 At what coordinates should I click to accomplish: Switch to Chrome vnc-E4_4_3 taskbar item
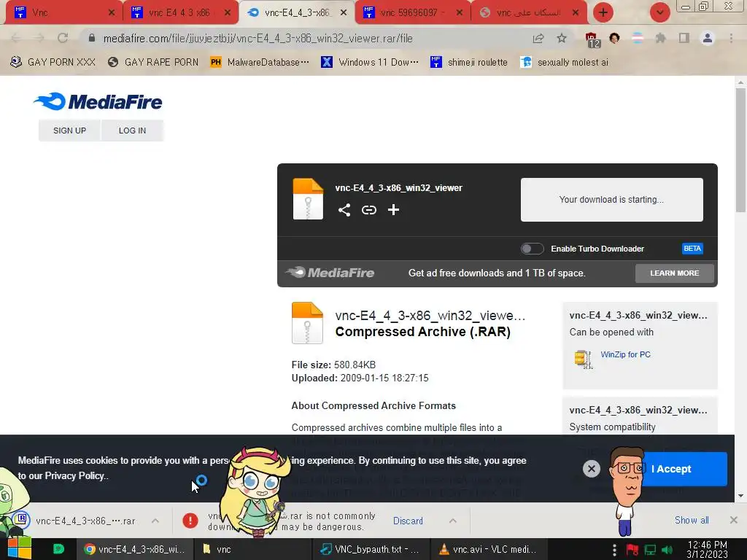click(135, 549)
